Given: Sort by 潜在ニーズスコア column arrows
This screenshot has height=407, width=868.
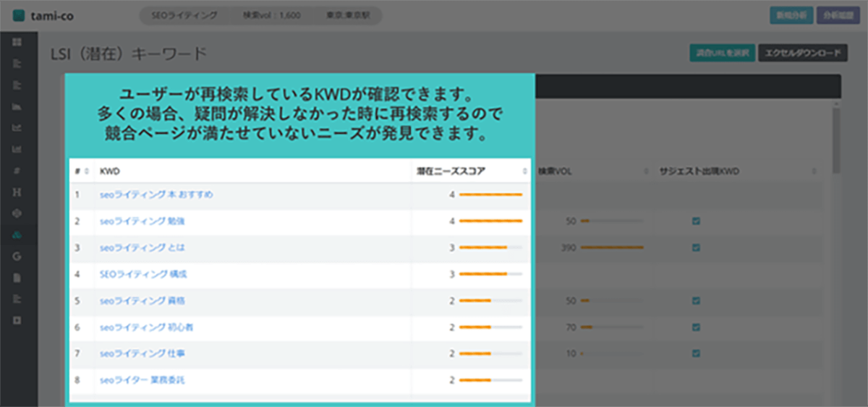Looking at the screenshot, I should pos(525,171).
